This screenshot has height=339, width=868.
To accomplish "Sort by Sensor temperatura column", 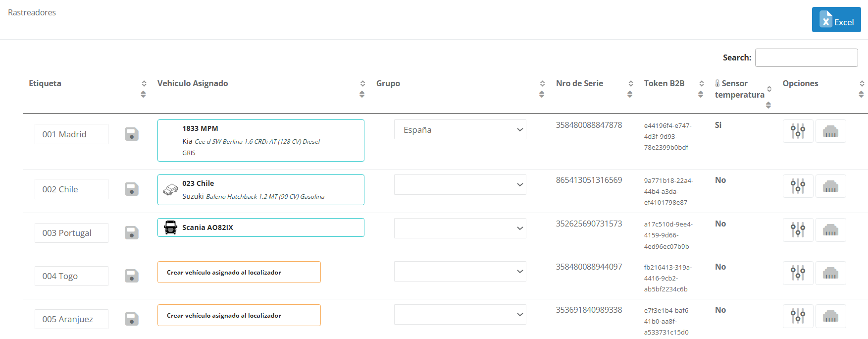I will [739, 89].
